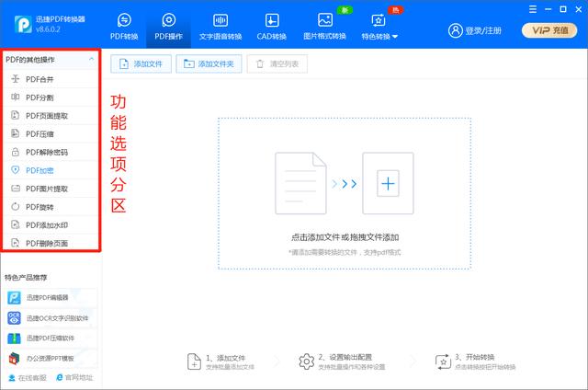Open the 图片格式转换 tab
The image size is (588, 390).
click(x=324, y=27)
